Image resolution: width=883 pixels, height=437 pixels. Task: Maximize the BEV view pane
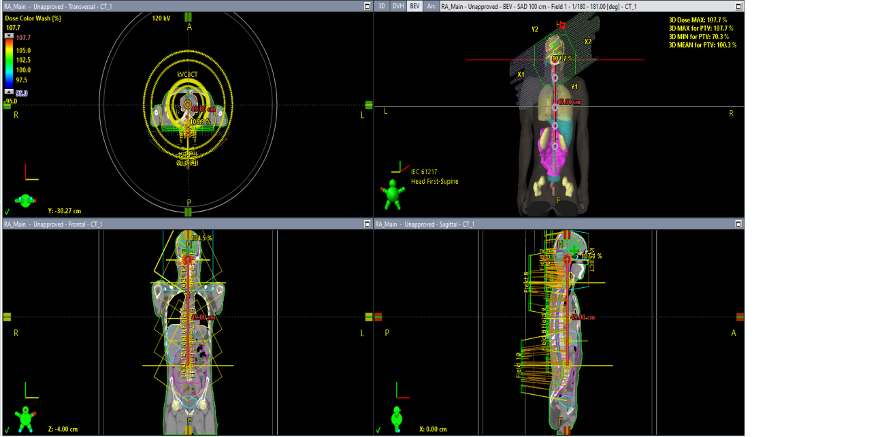[x=738, y=6]
